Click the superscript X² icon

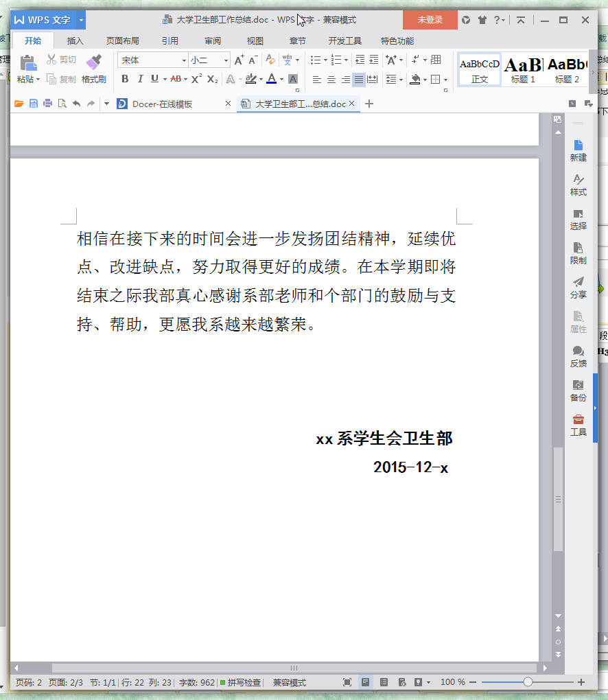[196, 79]
